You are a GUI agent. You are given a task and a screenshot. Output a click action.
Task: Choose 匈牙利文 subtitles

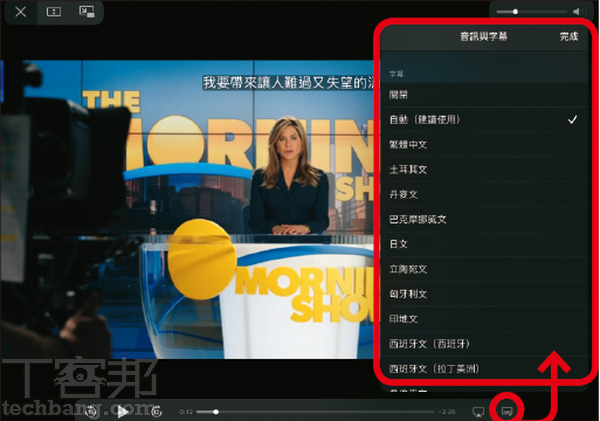click(x=484, y=294)
